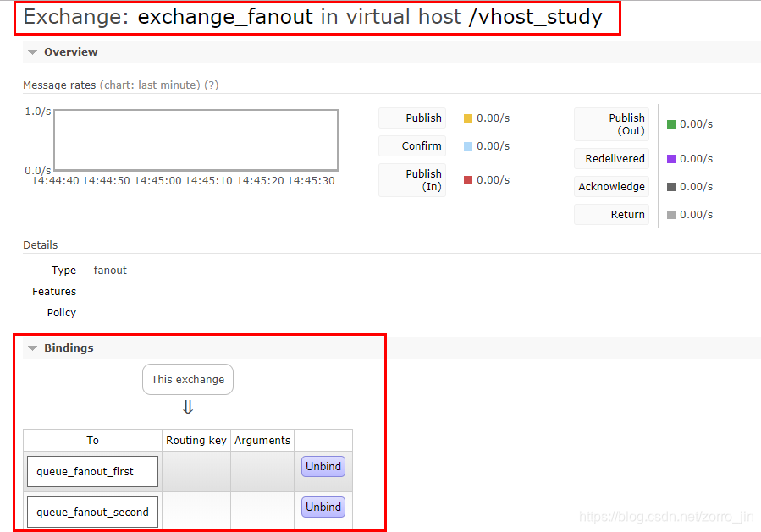
Task: Click the dark gray Acknowledge color swatch
Action: tap(671, 187)
